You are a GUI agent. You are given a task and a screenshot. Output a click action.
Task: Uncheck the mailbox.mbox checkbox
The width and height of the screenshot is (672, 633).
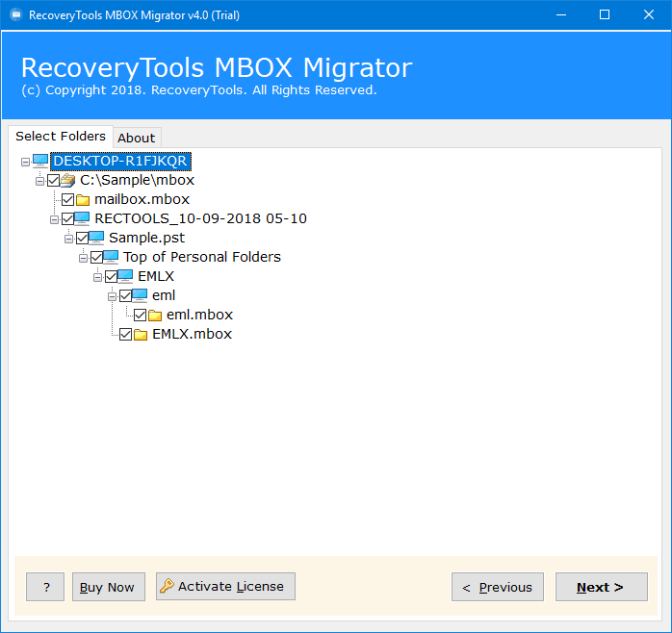click(x=67, y=199)
